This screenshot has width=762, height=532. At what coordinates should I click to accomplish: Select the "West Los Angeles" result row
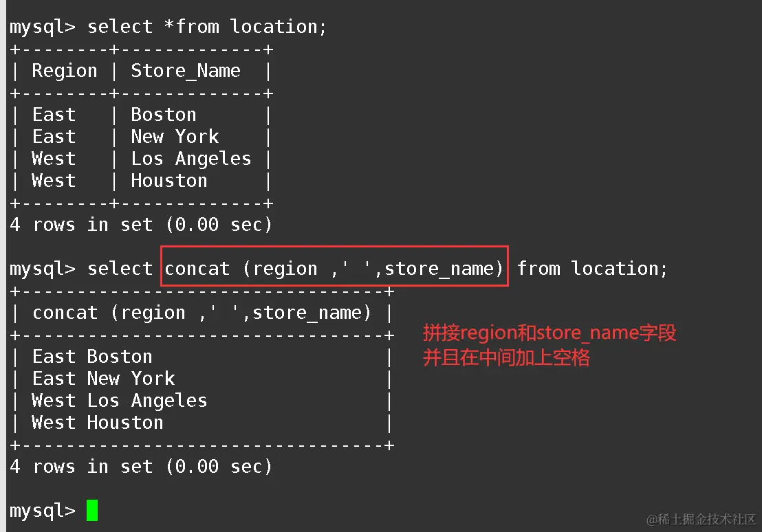(120, 401)
